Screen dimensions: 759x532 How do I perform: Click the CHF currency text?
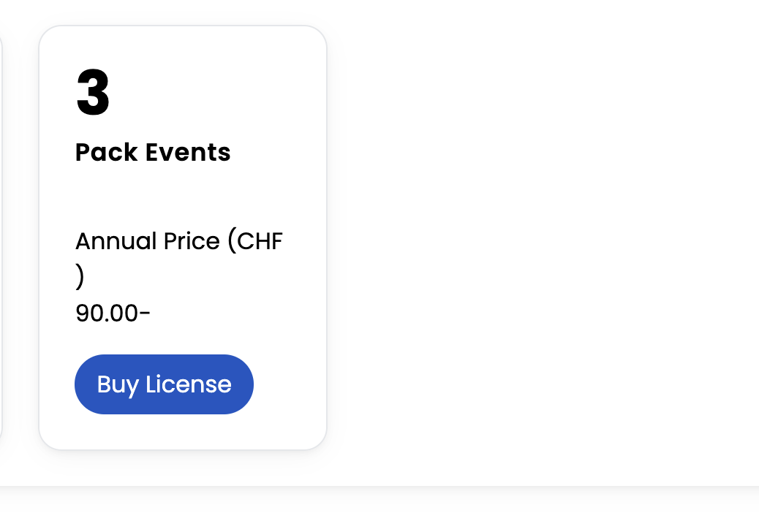[x=260, y=241]
